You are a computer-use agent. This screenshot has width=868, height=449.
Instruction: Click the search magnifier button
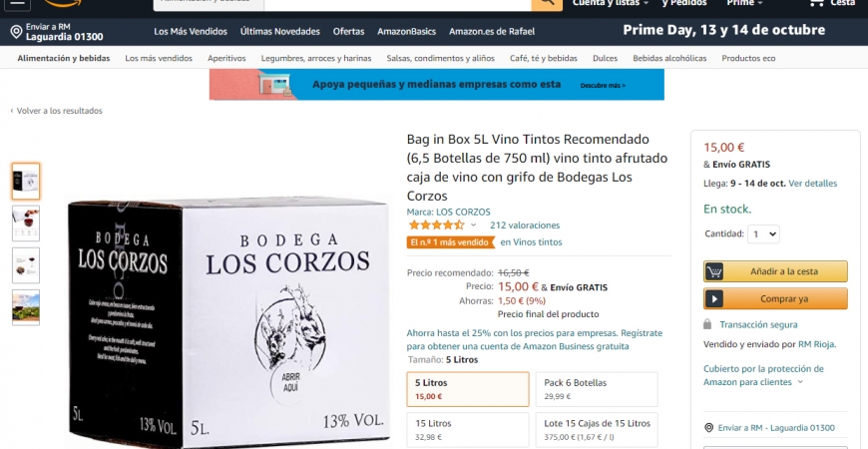547,4
